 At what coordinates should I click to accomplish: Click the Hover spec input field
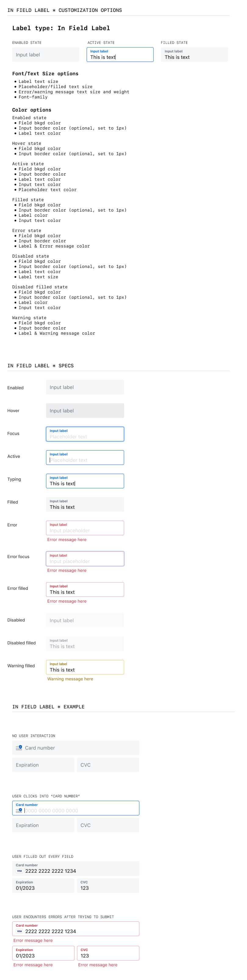point(85,411)
